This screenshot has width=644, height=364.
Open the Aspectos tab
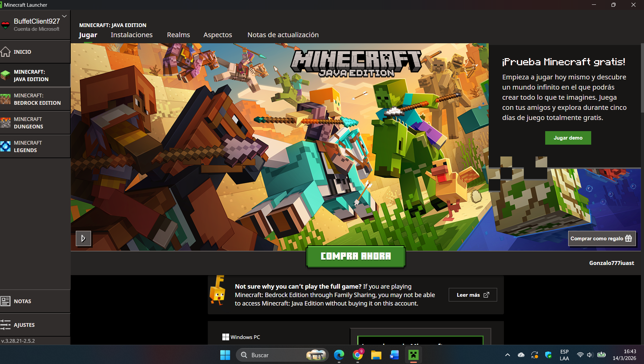218,35
